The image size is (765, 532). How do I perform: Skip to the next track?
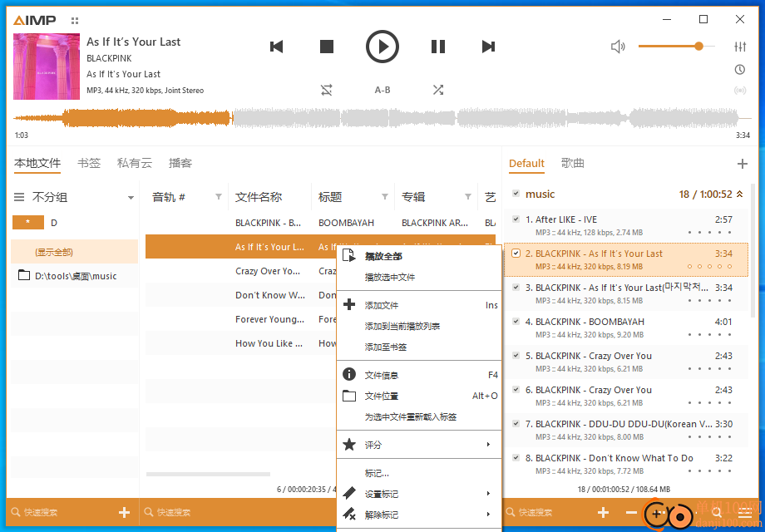click(488, 47)
